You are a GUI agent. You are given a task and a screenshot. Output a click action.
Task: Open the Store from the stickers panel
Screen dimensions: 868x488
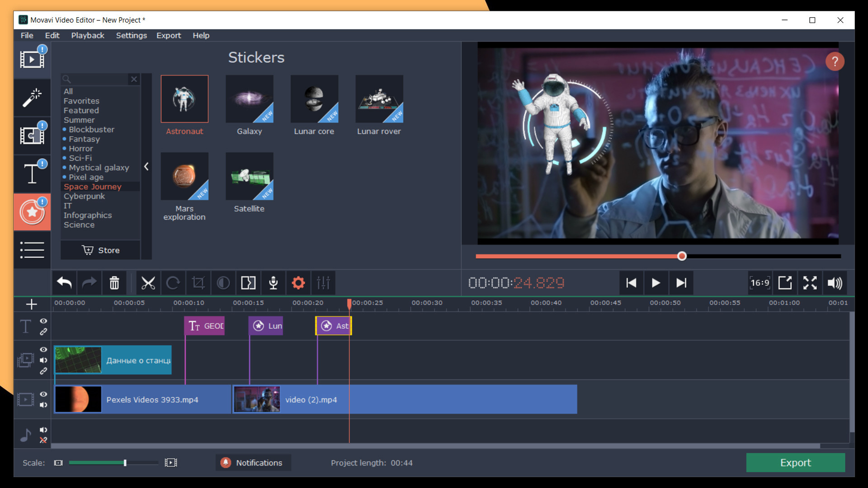tap(100, 250)
